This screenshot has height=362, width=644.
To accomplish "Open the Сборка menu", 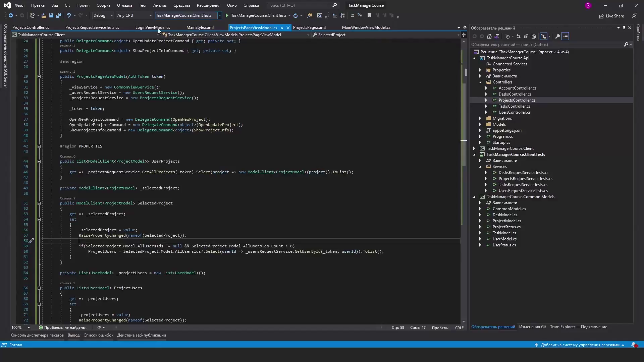I will tap(103, 5).
